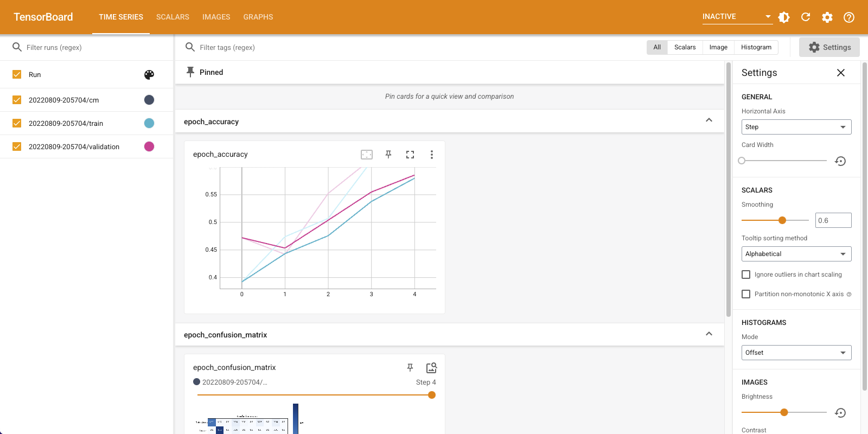Viewport: 868px width, 434px height.
Task: Reset the card width to default
Action: (840, 161)
